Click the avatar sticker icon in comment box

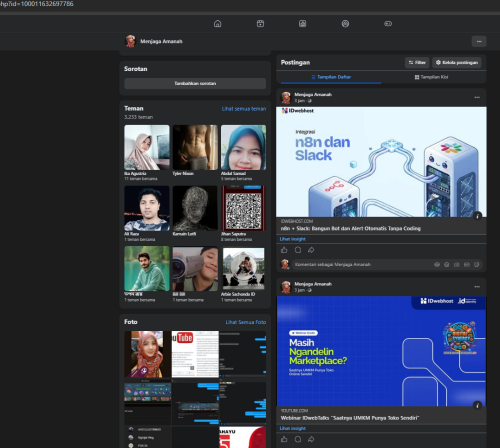point(437,264)
